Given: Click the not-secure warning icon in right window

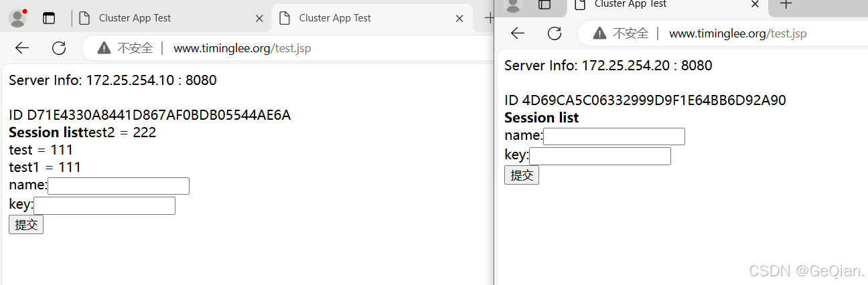Looking at the screenshot, I should pyautogui.click(x=599, y=33).
